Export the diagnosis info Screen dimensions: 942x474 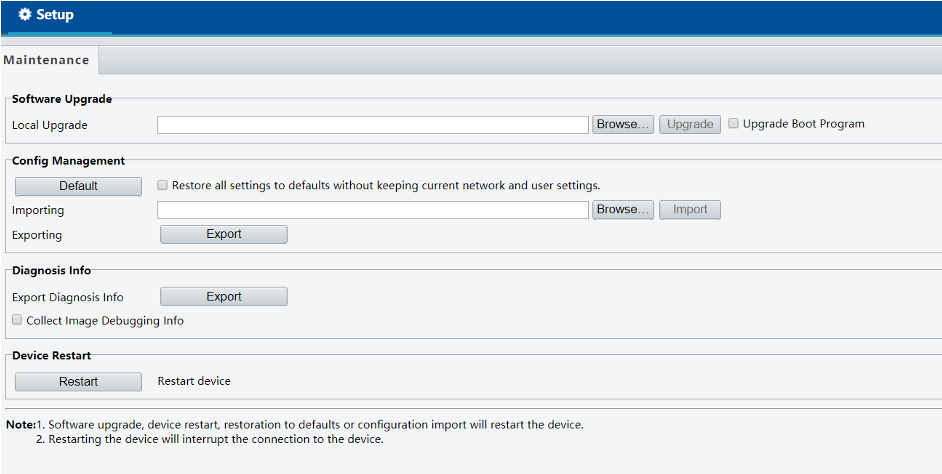click(x=223, y=297)
